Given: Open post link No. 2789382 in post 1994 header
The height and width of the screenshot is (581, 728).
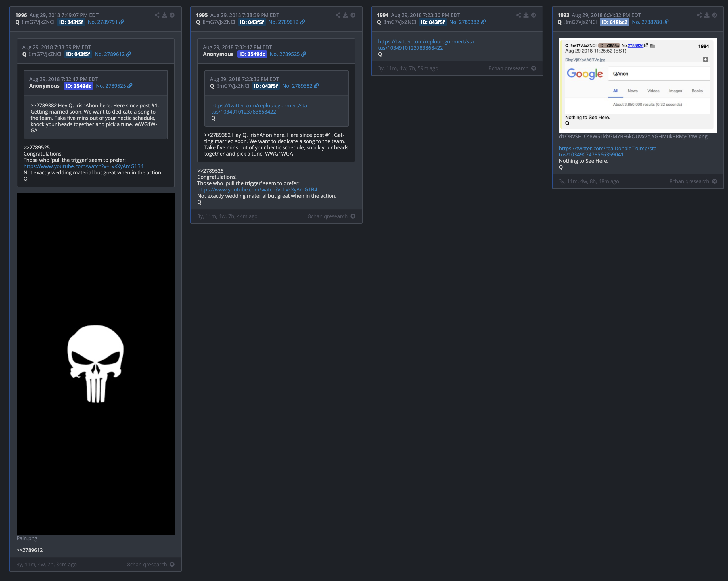Looking at the screenshot, I should [464, 22].
